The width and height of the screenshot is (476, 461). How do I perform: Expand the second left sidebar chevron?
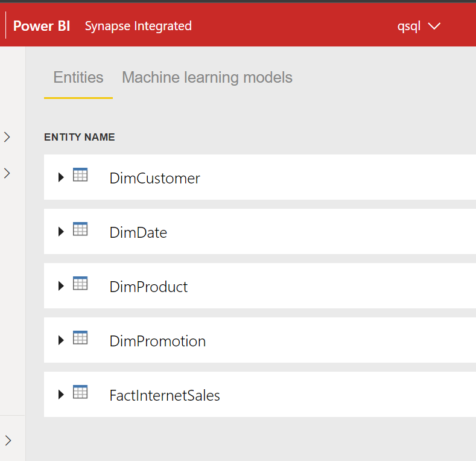pyautogui.click(x=7, y=173)
